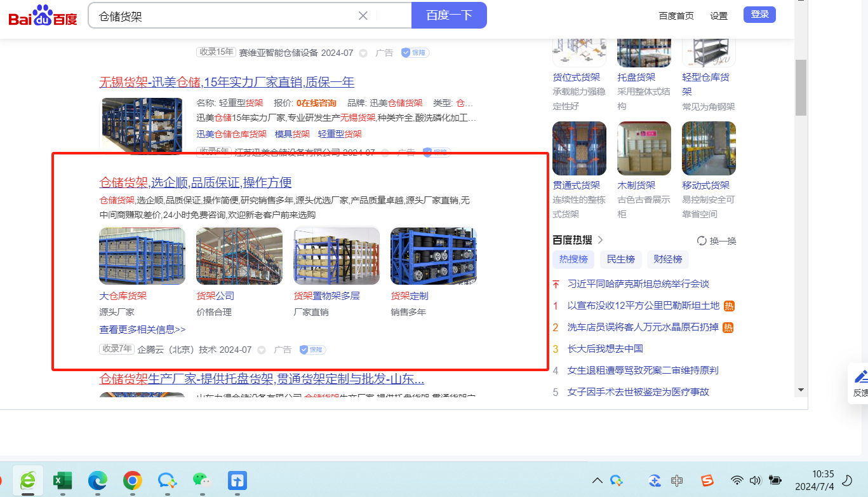868x497 pixels.
Task: Click the 无锡货架 result warehouse thumbnail
Action: point(141,125)
